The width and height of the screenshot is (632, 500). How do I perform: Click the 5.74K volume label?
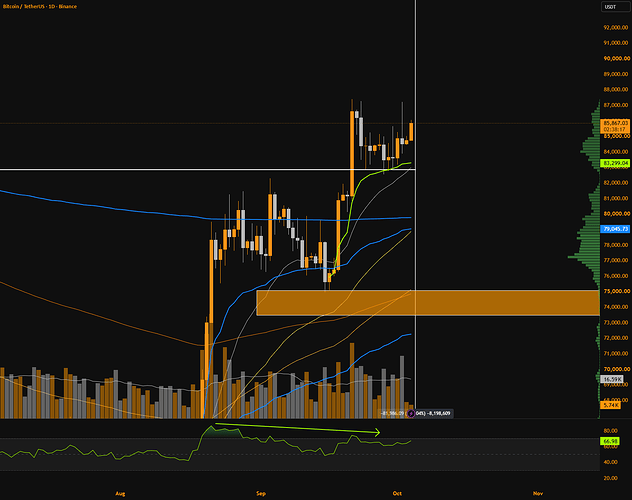tap(611, 405)
